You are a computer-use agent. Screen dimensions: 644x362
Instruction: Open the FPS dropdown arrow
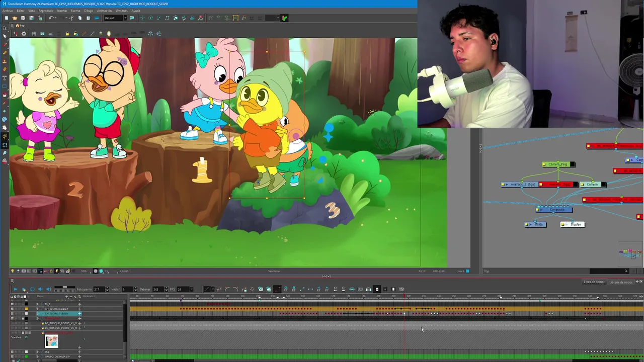coord(192,289)
